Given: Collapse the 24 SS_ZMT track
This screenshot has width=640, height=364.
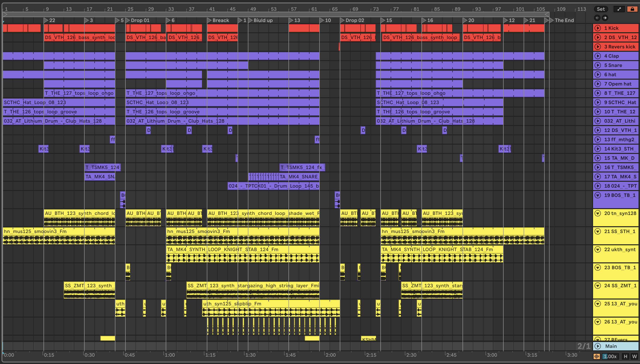Looking at the screenshot, I should (598, 286).
